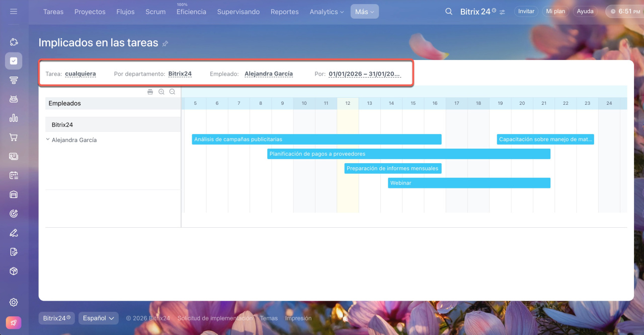Image resolution: width=644 pixels, height=335 pixels.
Task: Open the Español language selector
Action: click(x=98, y=318)
